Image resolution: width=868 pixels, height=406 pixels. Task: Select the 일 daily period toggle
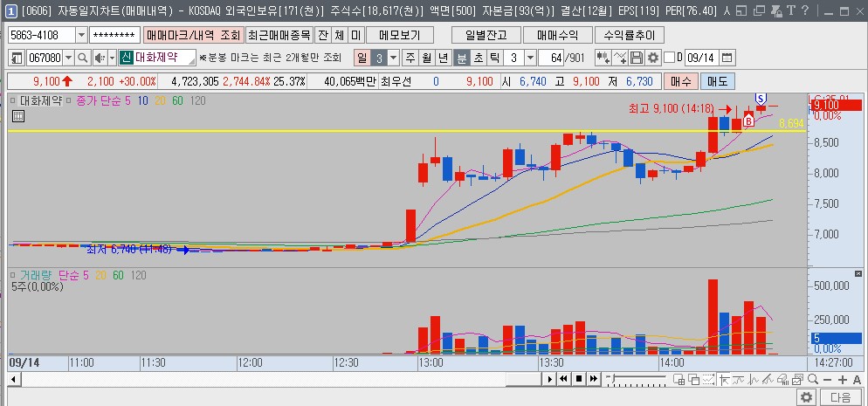(362, 58)
